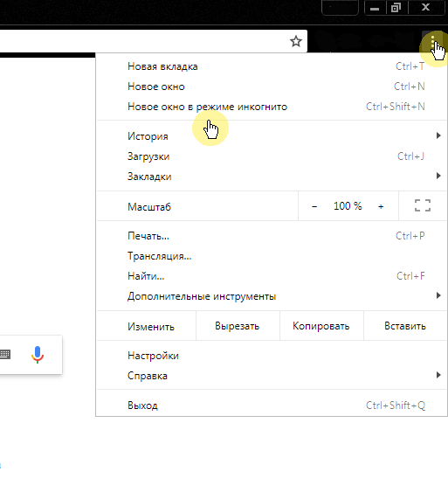Click the Вырезать button
Screen dimensions: 448x499
(238, 326)
